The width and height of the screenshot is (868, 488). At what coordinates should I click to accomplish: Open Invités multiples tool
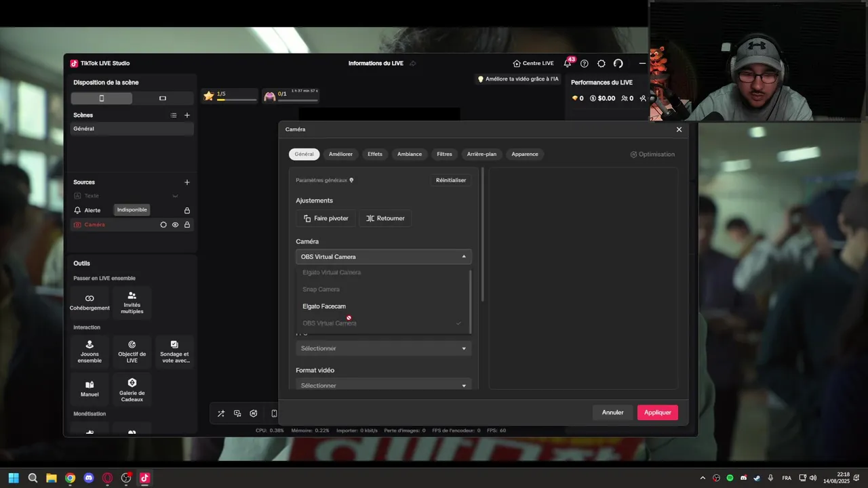(132, 302)
